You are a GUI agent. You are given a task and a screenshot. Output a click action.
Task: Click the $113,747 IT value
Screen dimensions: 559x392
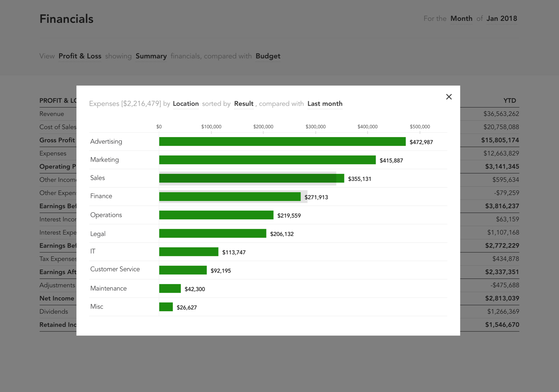(x=234, y=252)
